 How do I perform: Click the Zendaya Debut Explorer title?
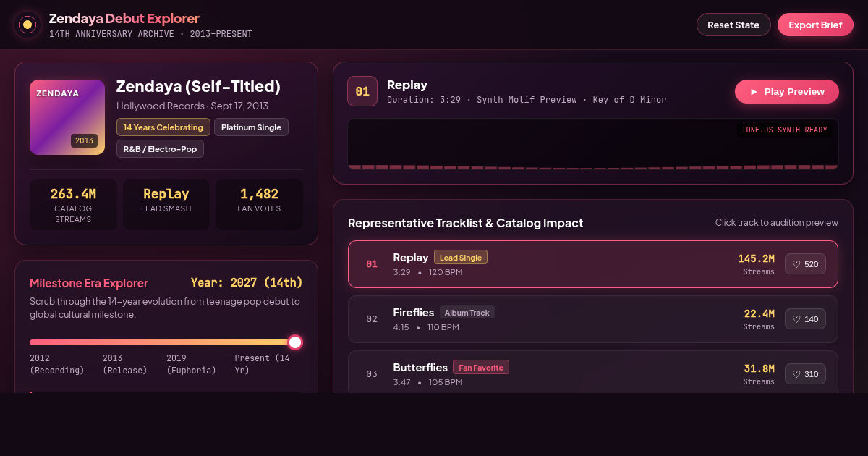(124, 19)
